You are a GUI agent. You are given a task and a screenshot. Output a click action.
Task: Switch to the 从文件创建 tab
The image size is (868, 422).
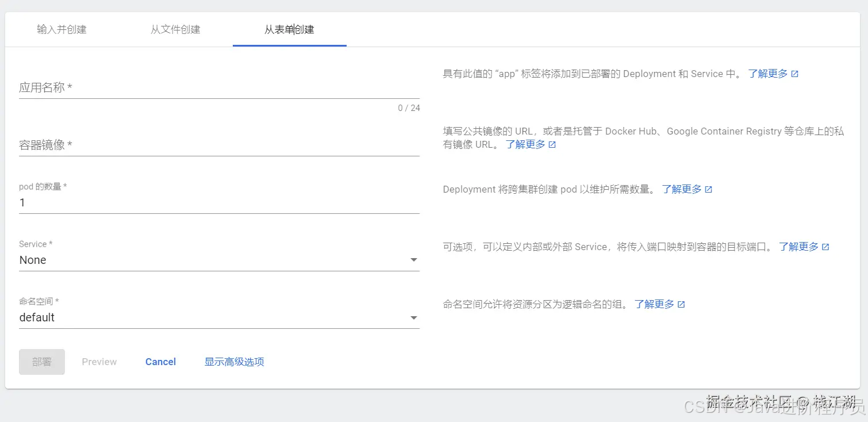(x=175, y=29)
